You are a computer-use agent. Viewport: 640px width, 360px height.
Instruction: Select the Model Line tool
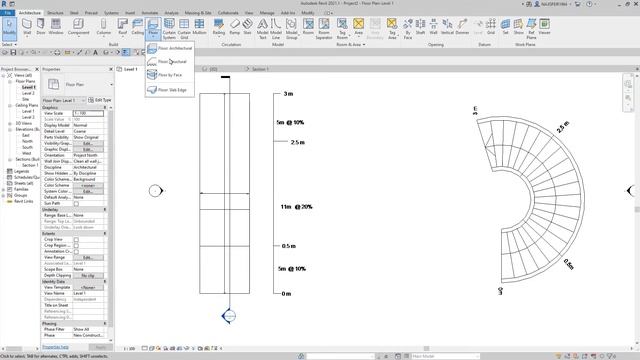[276, 29]
